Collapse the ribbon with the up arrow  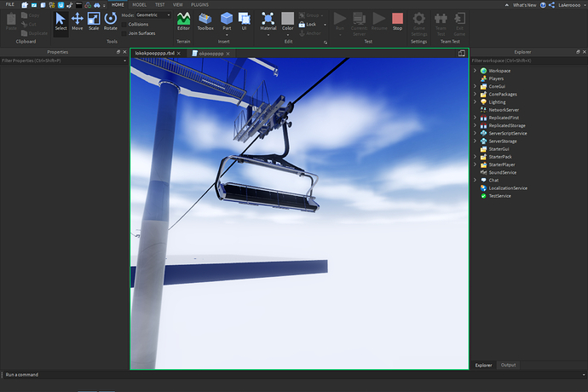[507, 5]
